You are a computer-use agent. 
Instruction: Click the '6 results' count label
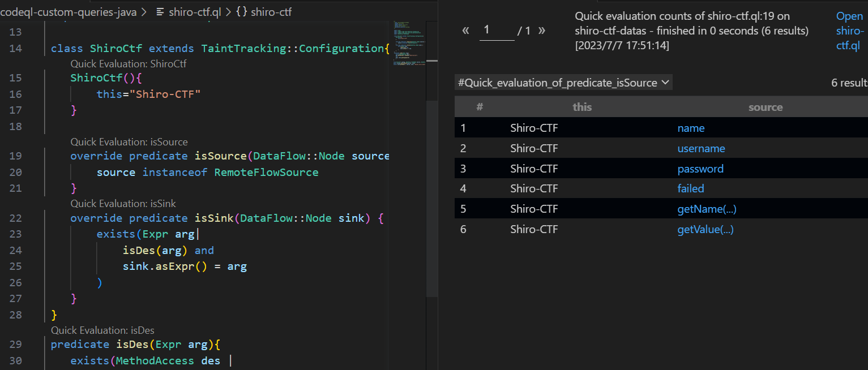pyautogui.click(x=849, y=83)
